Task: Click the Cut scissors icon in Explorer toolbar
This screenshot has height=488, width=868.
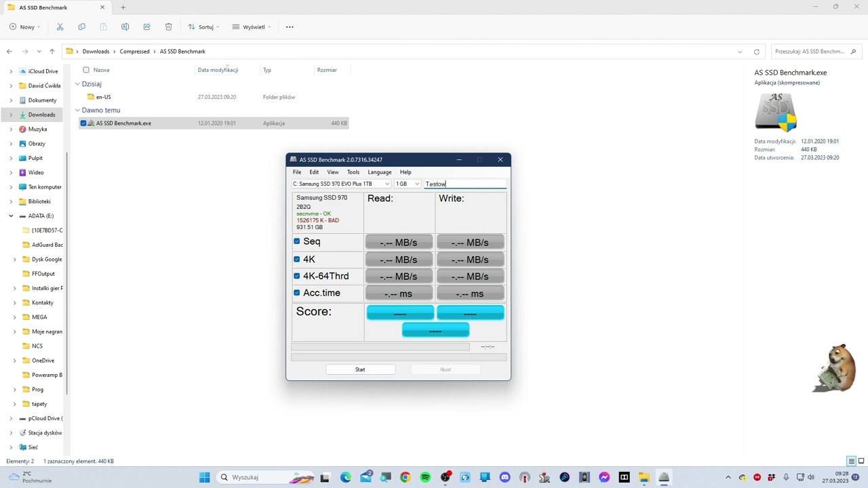Action: 60,26
